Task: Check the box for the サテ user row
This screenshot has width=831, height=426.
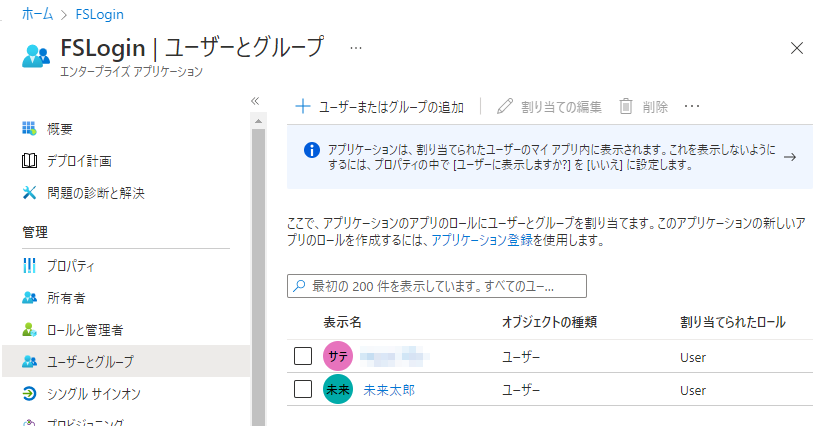Action: click(x=303, y=357)
